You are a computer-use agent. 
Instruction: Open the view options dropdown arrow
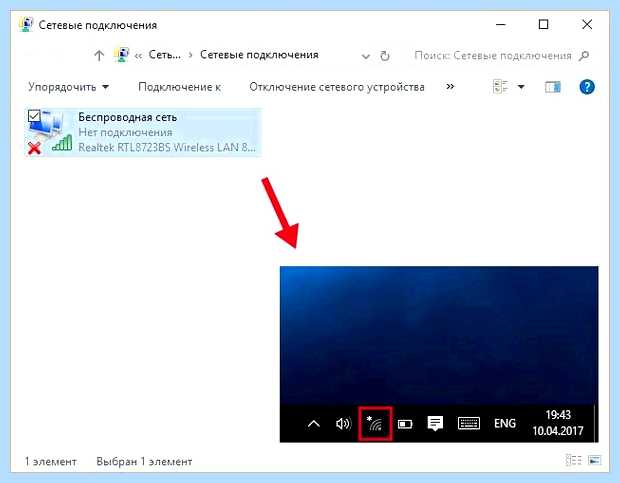521,87
